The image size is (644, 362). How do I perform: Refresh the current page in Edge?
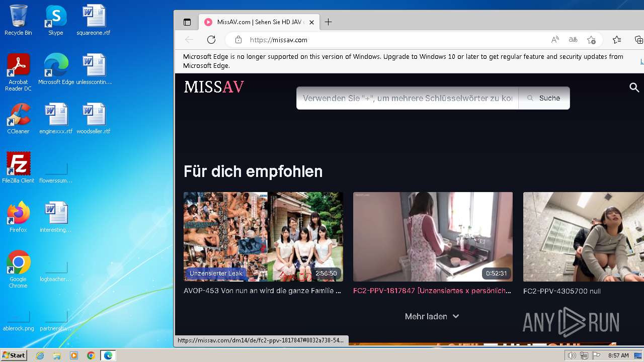(x=211, y=40)
